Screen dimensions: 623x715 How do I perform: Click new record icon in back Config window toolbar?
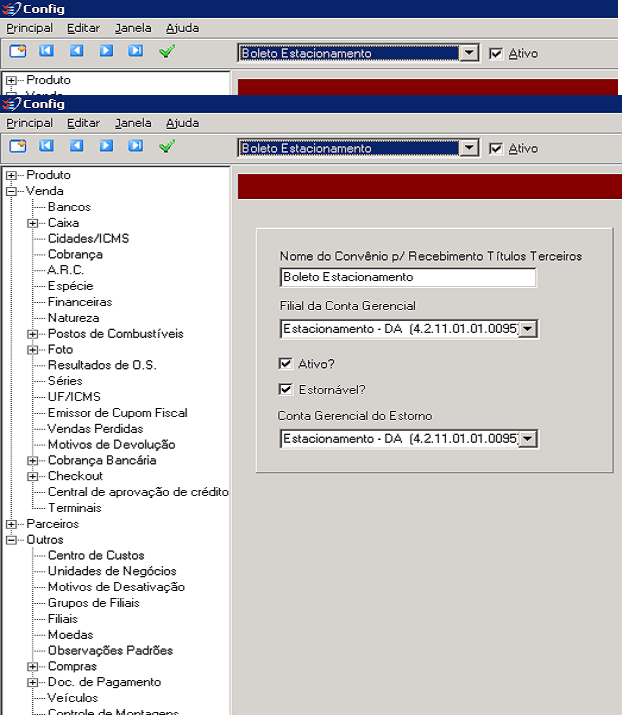pyautogui.click(x=18, y=51)
